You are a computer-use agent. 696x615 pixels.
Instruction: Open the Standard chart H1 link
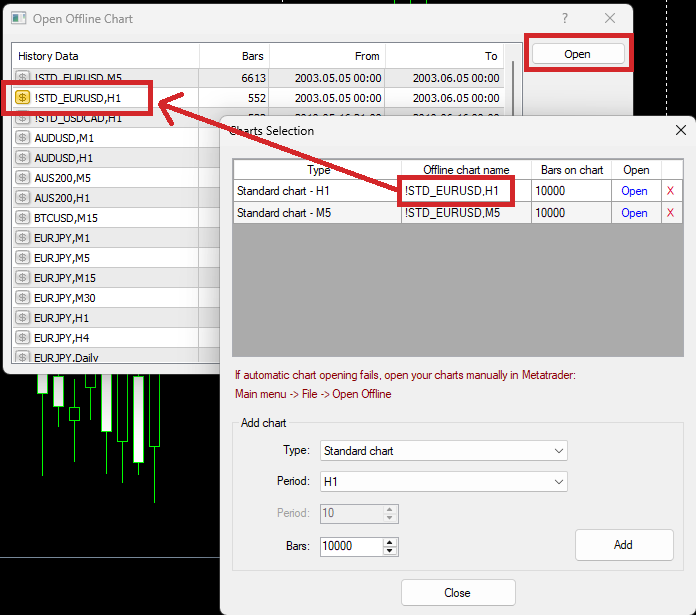click(634, 191)
